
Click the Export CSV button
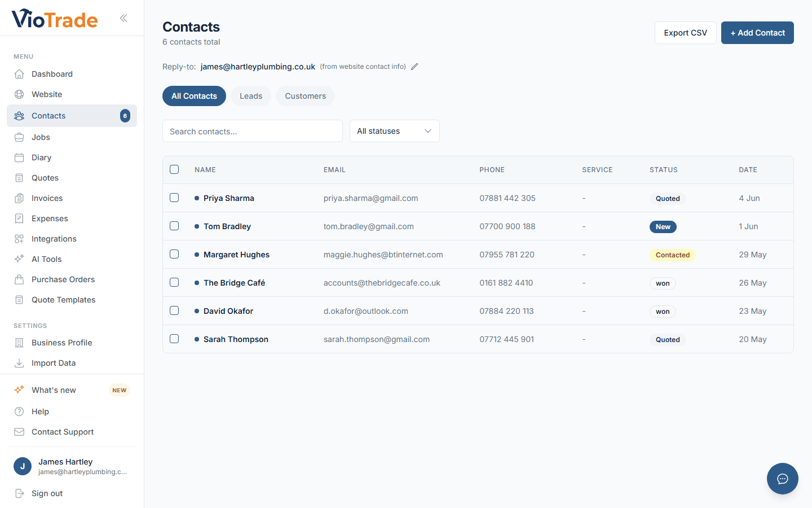pyautogui.click(x=685, y=33)
